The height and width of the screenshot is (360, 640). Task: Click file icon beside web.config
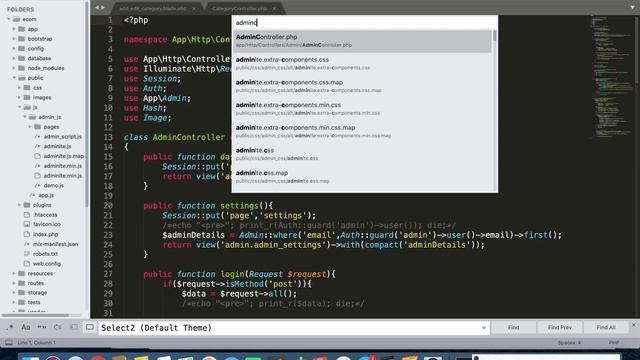[27, 264]
